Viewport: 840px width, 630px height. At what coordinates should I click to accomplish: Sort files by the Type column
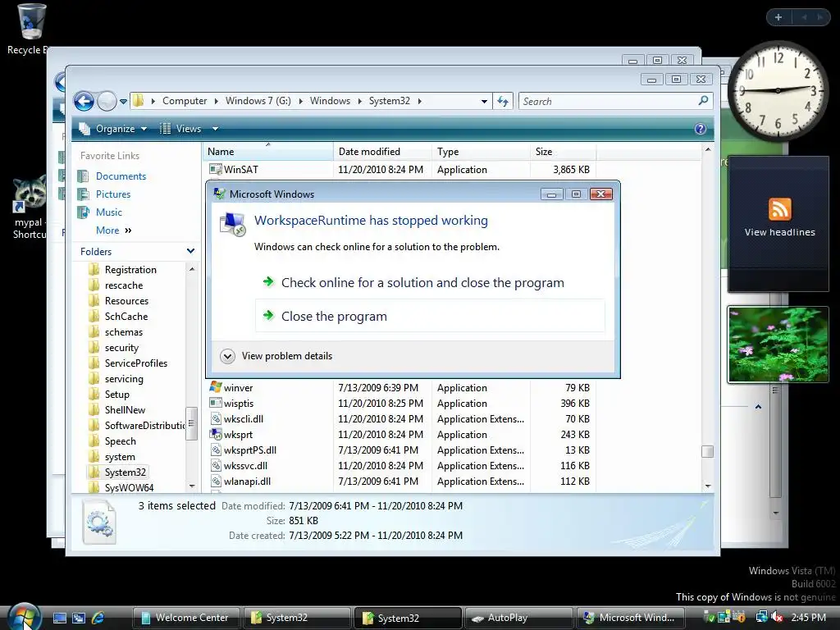click(x=481, y=152)
